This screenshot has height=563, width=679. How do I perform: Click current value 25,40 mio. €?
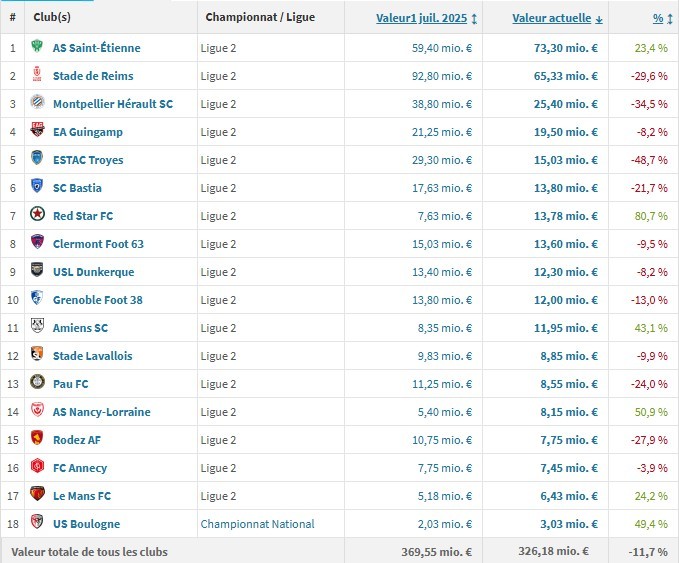pos(566,104)
